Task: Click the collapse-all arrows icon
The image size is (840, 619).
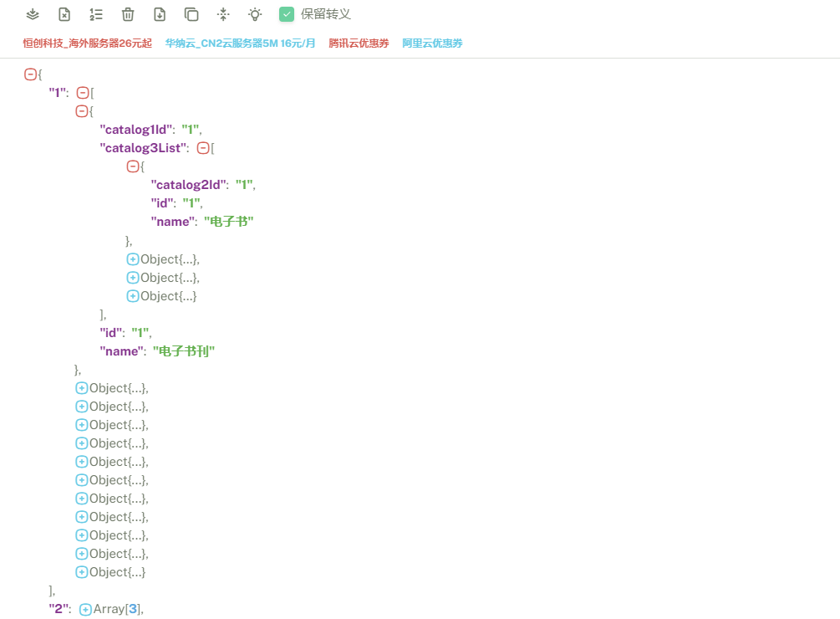Action: [x=223, y=14]
